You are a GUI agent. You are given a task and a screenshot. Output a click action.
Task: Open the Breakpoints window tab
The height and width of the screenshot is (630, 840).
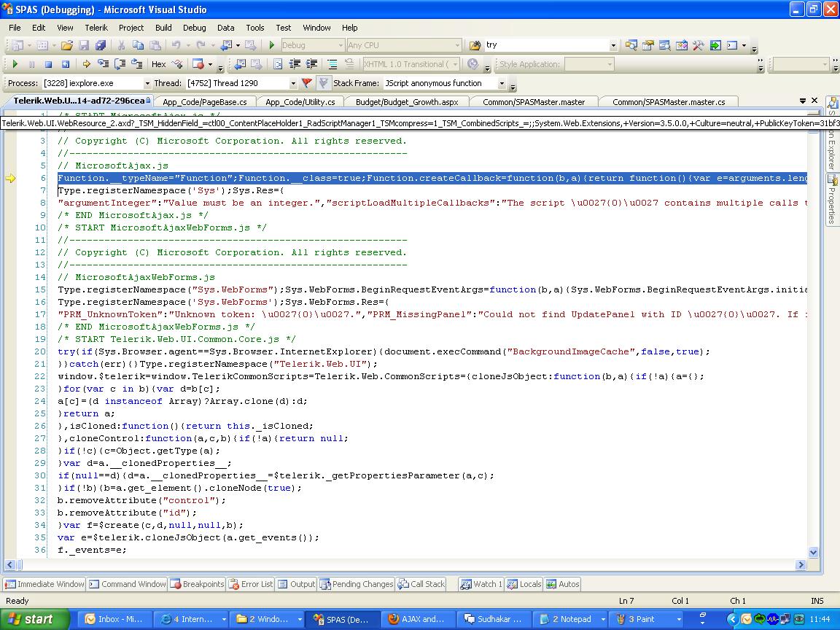point(198,584)
